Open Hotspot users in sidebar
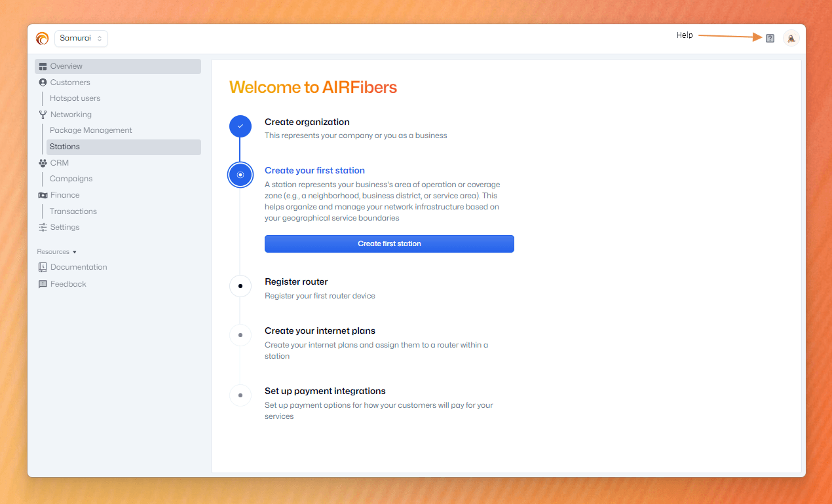Screen dimensions: 832x504 point(75,98)
